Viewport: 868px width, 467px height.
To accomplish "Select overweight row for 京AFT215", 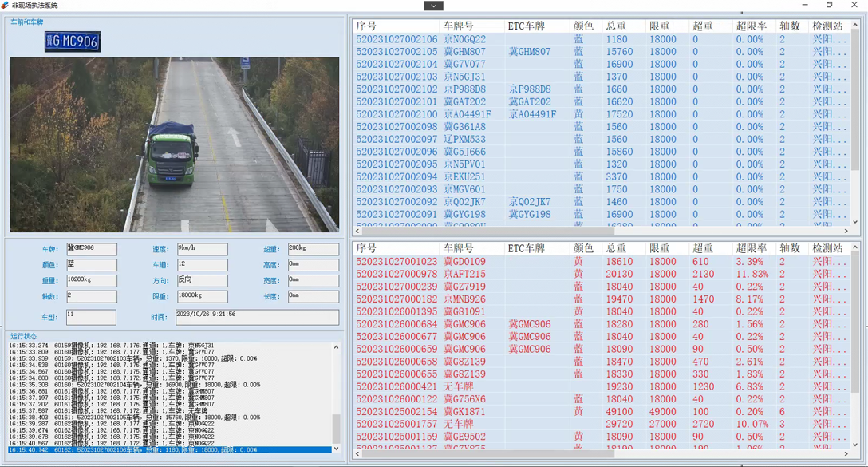I will (x=464, y=274).
